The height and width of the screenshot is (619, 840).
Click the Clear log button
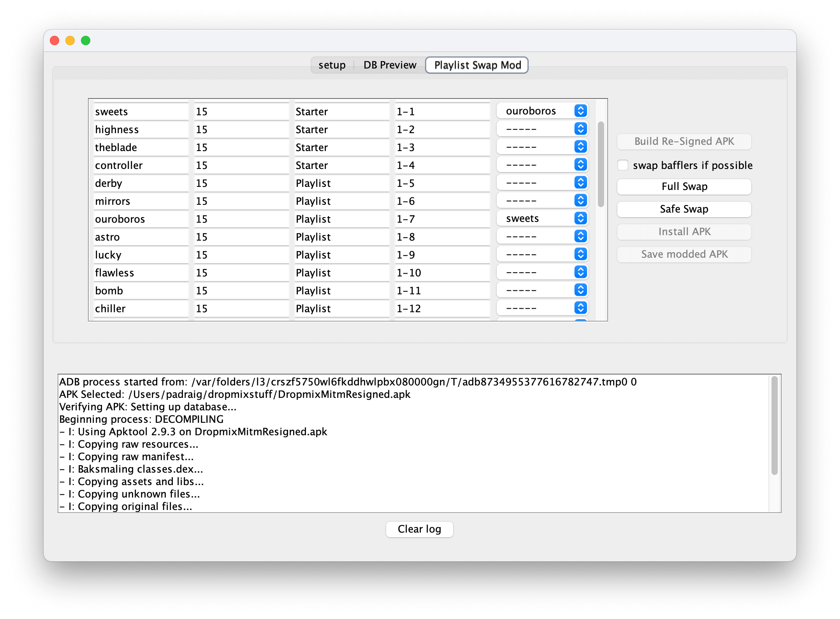pyautogui.click(x=419, y=529)
